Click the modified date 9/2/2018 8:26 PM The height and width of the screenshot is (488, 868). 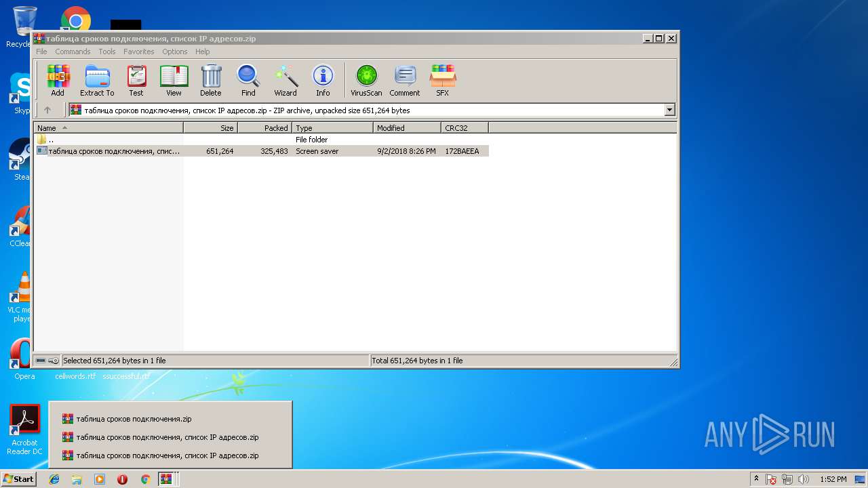[x=406, y=151]
